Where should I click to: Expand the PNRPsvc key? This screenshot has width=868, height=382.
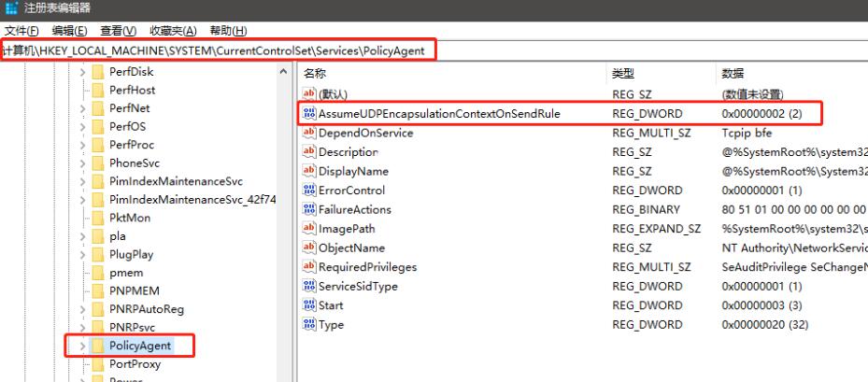click(x=82, y=327)
